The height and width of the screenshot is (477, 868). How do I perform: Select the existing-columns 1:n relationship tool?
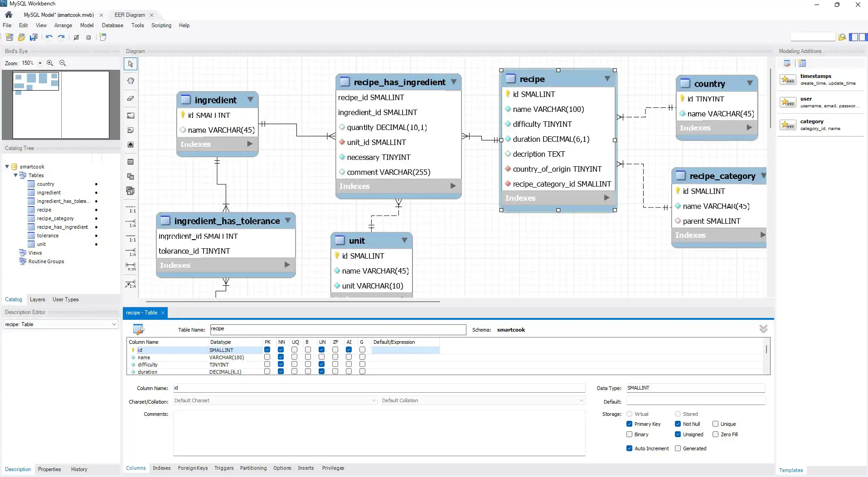[131, 284]
